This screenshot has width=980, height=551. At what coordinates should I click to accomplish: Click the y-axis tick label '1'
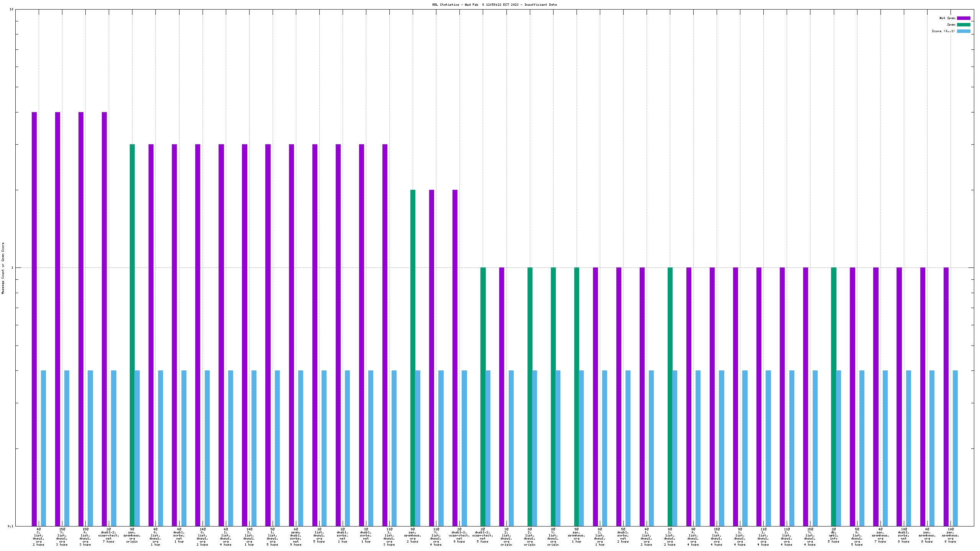coord(12,267)
